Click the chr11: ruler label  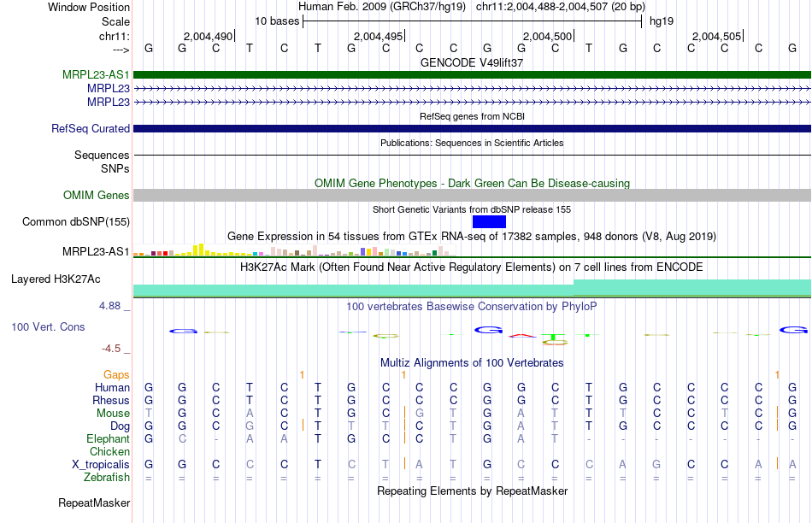coord(114,36)
